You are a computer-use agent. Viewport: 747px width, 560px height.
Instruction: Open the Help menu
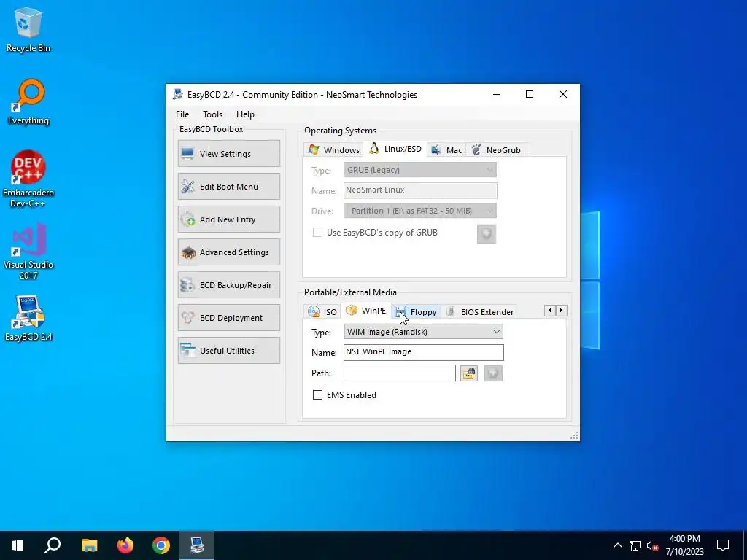tap(245, 114)
